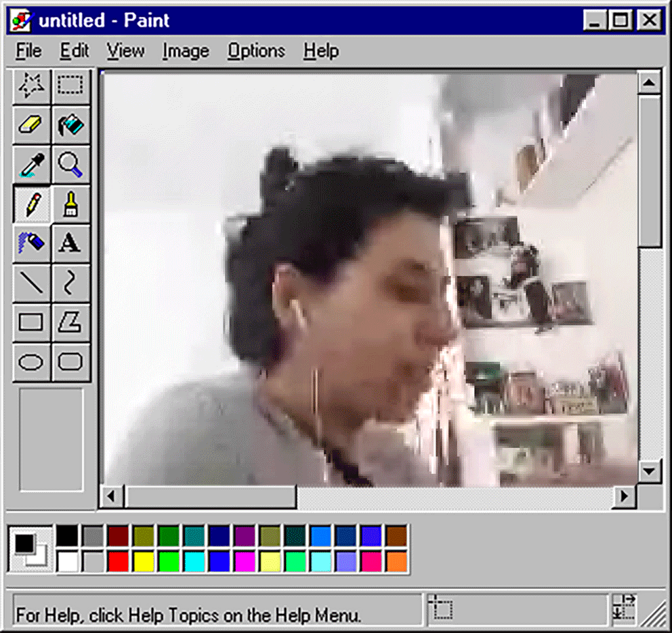The image size is (672, 633).
Task: Pick the bright lime green swatch
Action: (x=169, y=561)
